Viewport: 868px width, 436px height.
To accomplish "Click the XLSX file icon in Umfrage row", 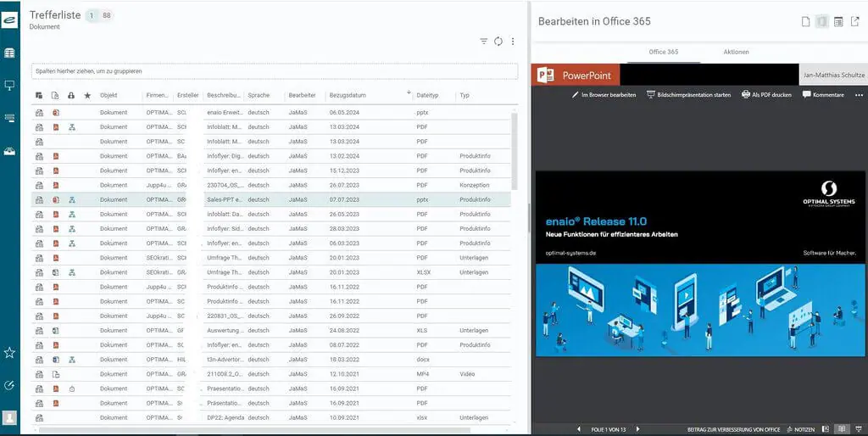I will pyautogui.click(x=55, y=272).
